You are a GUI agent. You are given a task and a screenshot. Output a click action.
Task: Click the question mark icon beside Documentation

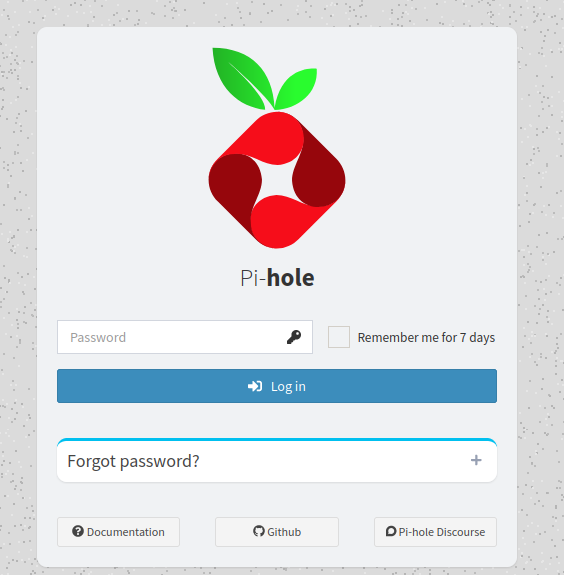[78, 531]
